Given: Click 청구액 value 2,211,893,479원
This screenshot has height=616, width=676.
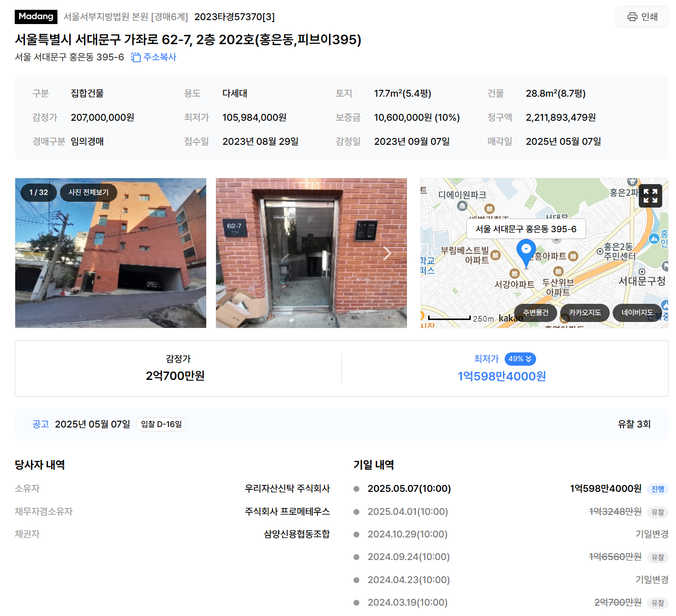Looking at the screenshot, I should 561,117.
